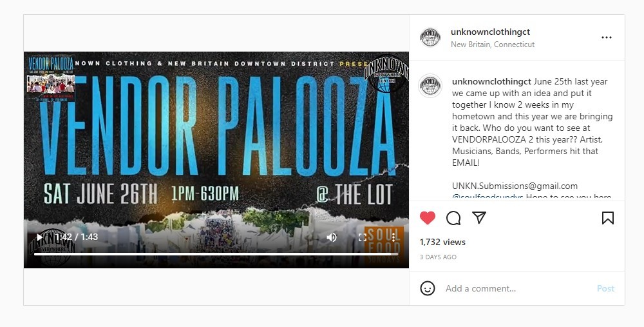644x327 pixels.
Task: Seek on the video progress bar
Action: pos(216,253)
